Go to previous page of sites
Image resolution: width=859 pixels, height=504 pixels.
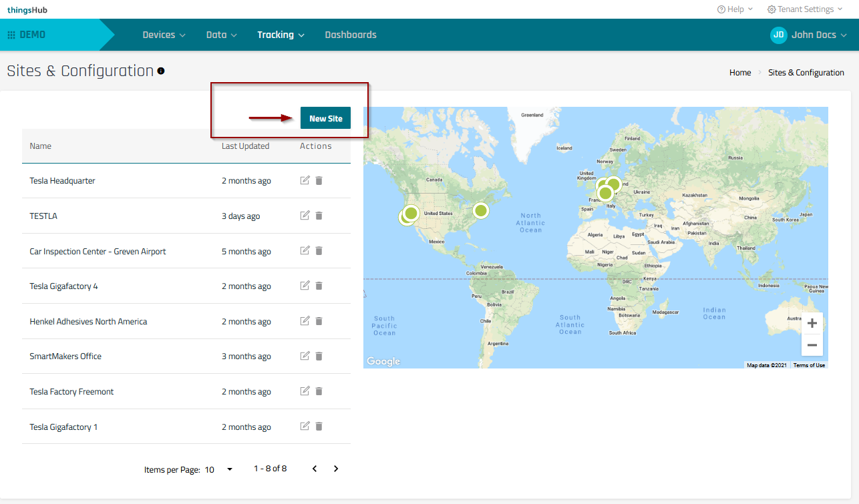point(315,469)
